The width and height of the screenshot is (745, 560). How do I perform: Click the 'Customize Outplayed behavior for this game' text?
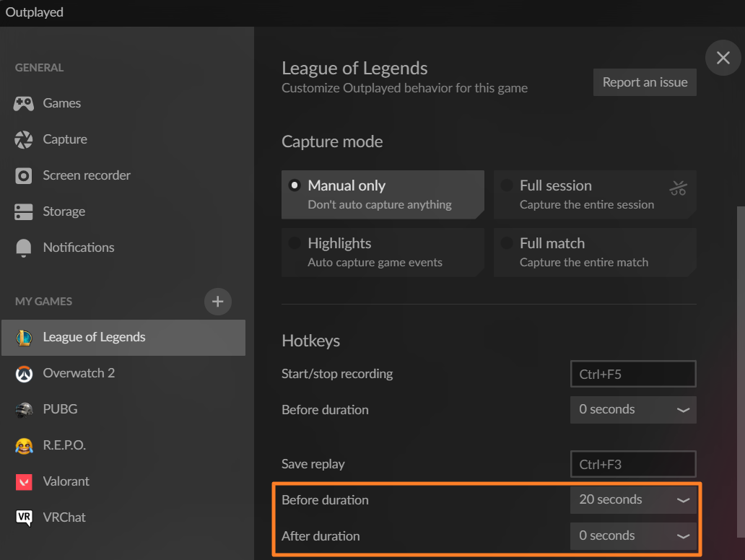(x=405, y=88)
